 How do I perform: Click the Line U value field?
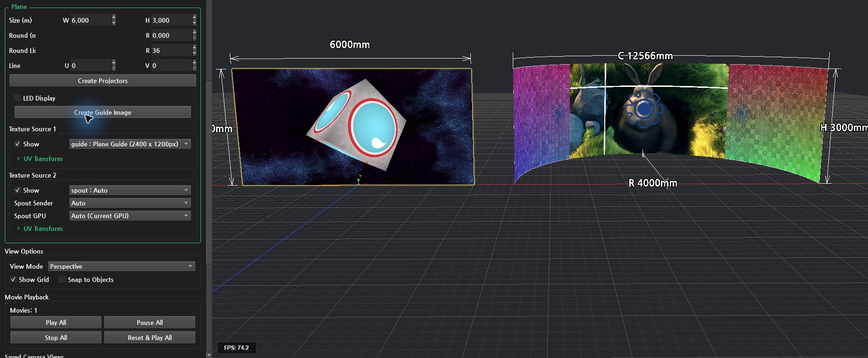[91, 66]
